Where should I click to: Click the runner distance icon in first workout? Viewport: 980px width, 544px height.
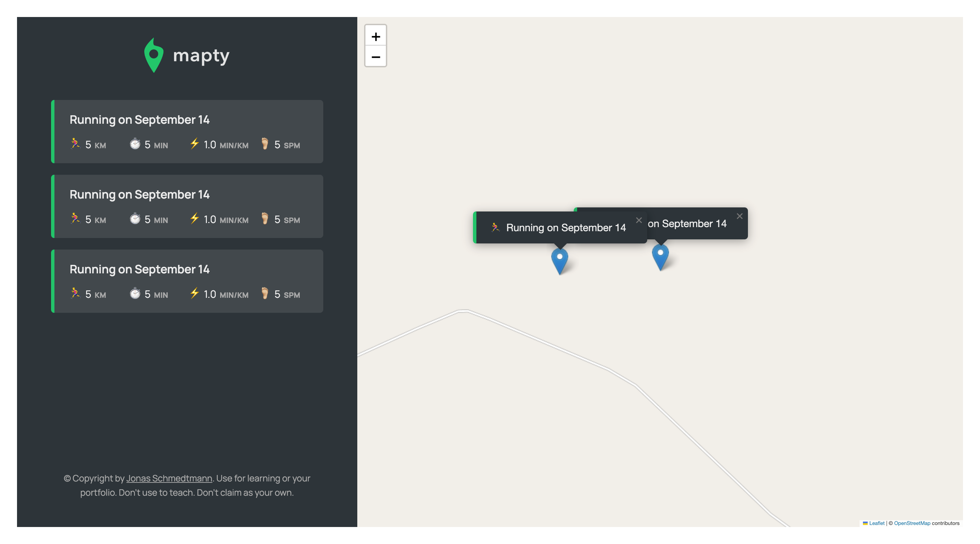pyautogui.click(x=75, y=144)
